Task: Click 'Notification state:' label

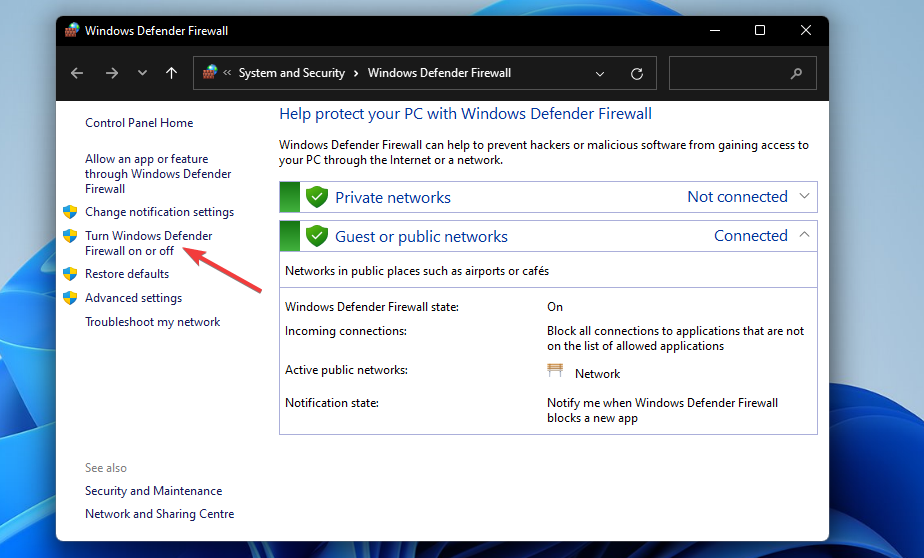Action: tap(332, 402)
